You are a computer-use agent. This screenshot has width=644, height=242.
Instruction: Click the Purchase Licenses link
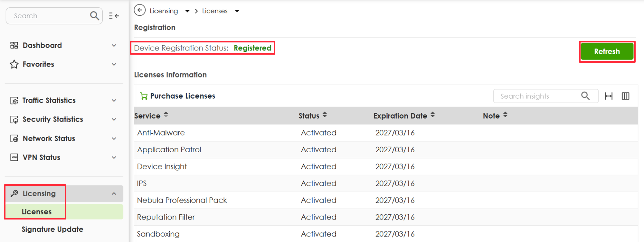tap(183, 96)
